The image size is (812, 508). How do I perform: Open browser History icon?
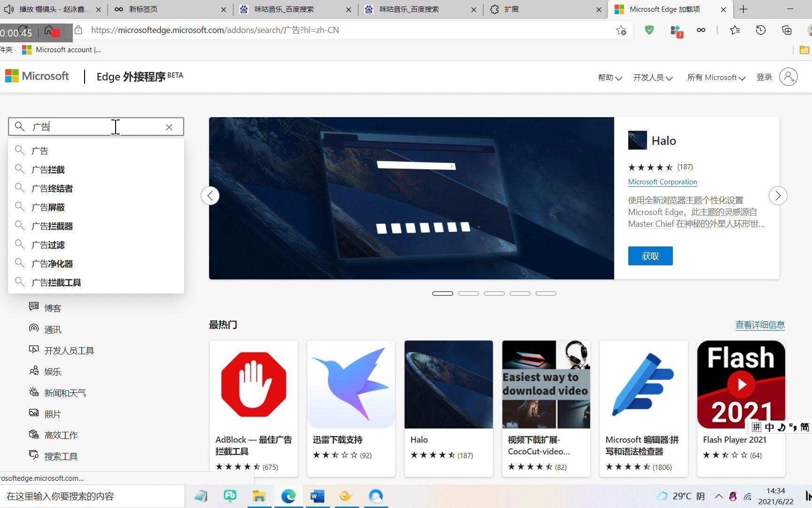[761, 30]
